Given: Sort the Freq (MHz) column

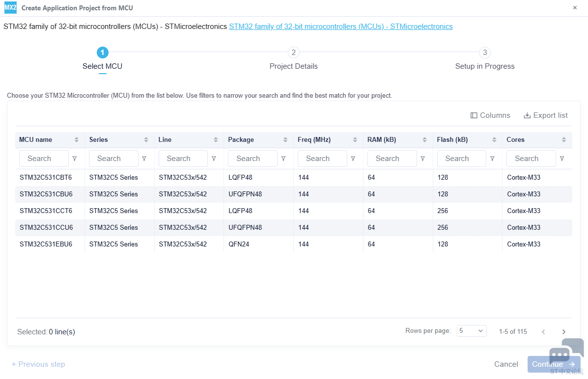Looking at the screenshot, I should pyautogui.click(x=355, y=140).
